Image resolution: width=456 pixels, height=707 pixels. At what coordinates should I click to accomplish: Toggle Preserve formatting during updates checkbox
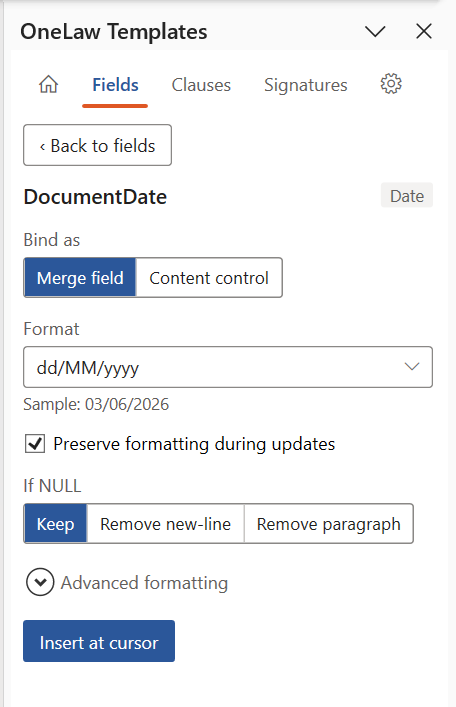click(35, 444)
